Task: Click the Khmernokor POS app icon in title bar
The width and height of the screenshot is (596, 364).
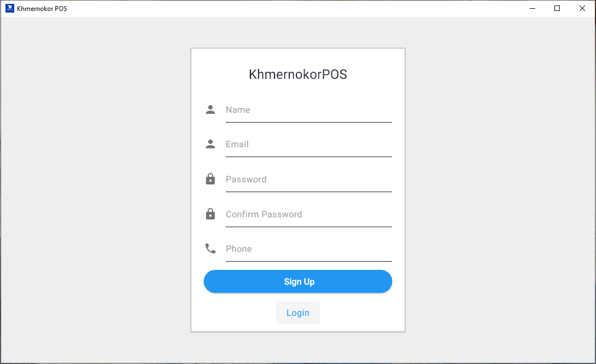Action: [x=9, y=8]
